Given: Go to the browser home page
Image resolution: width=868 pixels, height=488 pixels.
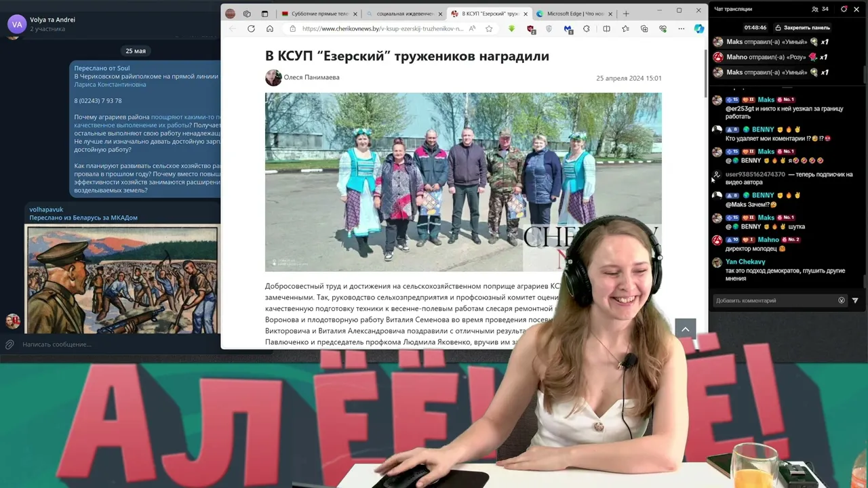Looking at the screenshot, I should (270, 28).
